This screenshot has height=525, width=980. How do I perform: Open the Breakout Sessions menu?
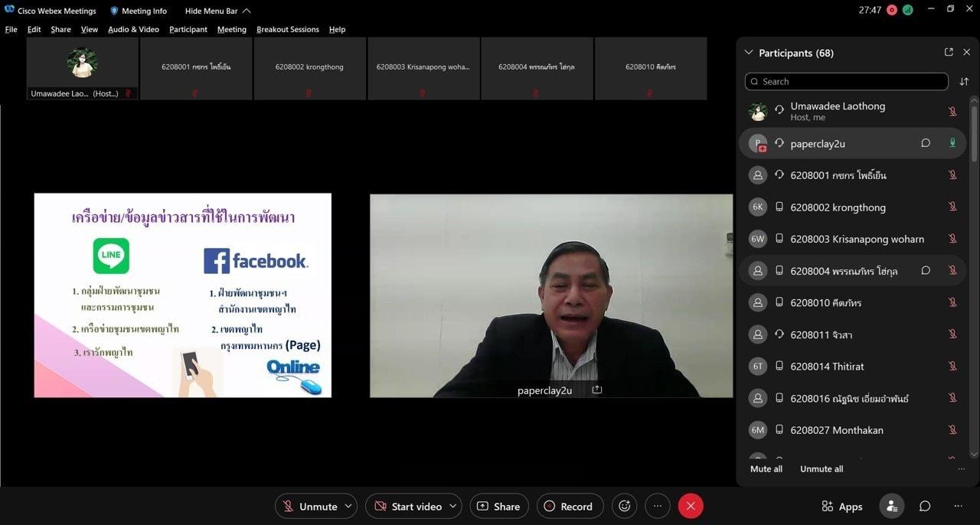tap(288, 29)
